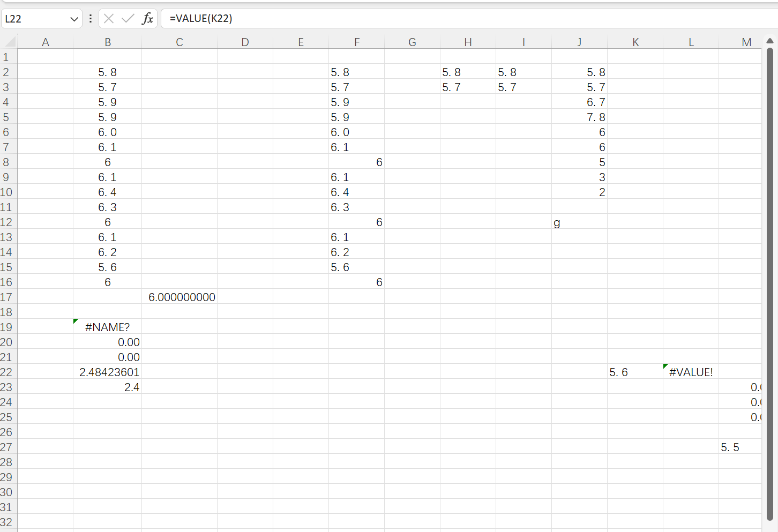Click the green error indicator on the #NAME? cell
Image resolution: width=778 pixels, height=532 pixels.
pyautogui.click(x=75, y=321)
